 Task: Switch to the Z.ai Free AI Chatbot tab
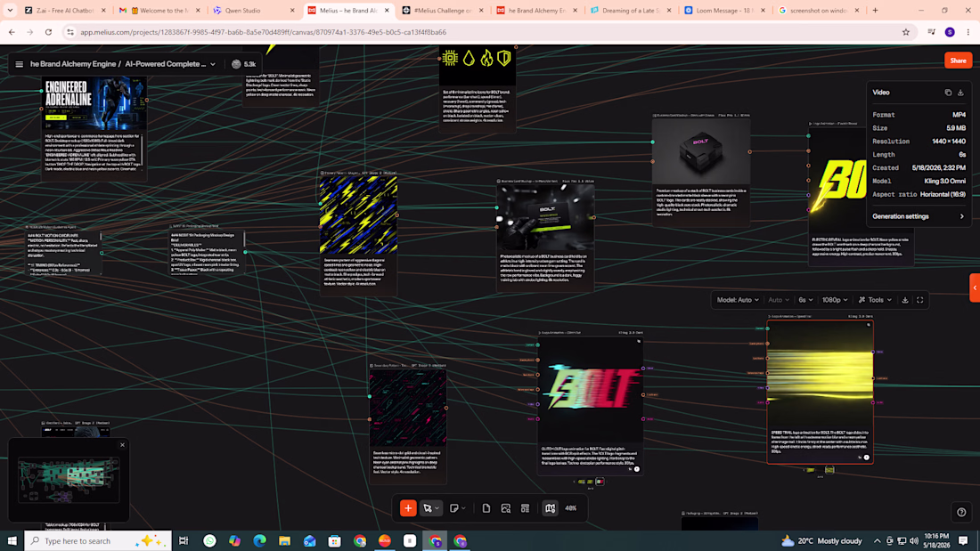tap(66, 11)
